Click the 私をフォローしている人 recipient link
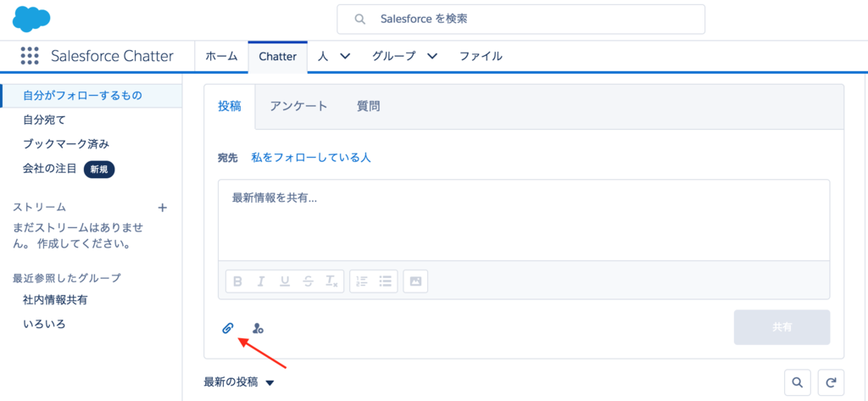868x401 pixels. (x=311, y=158)
